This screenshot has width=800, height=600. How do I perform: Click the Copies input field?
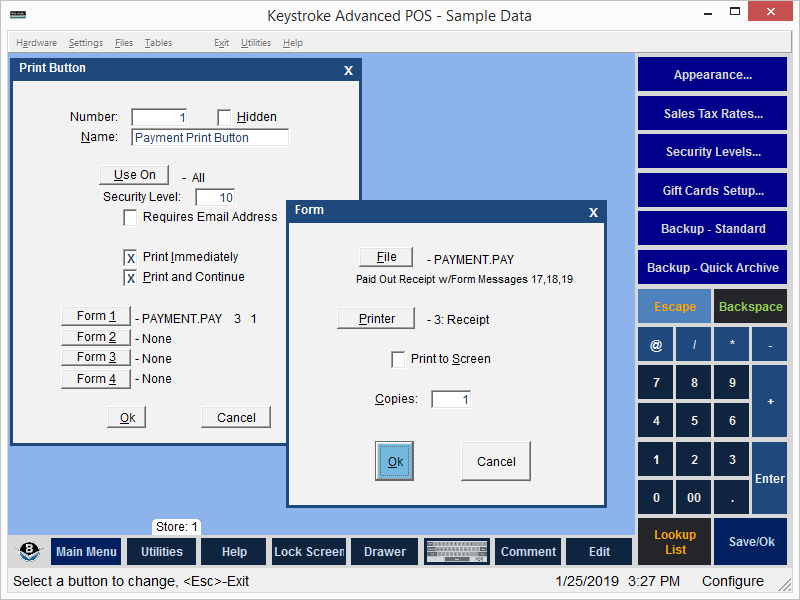click(451, 399)
